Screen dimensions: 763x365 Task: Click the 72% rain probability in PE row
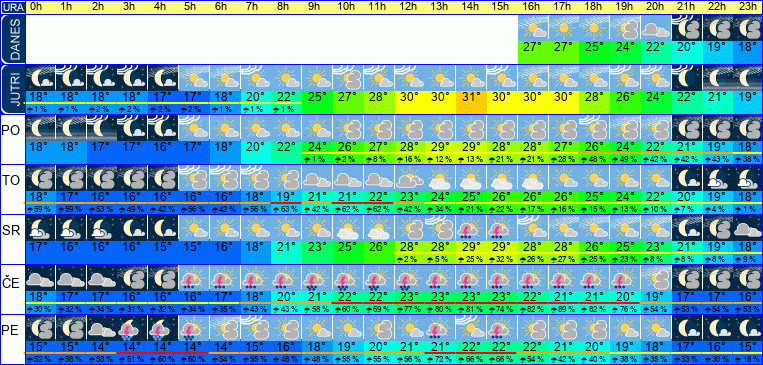440,359
